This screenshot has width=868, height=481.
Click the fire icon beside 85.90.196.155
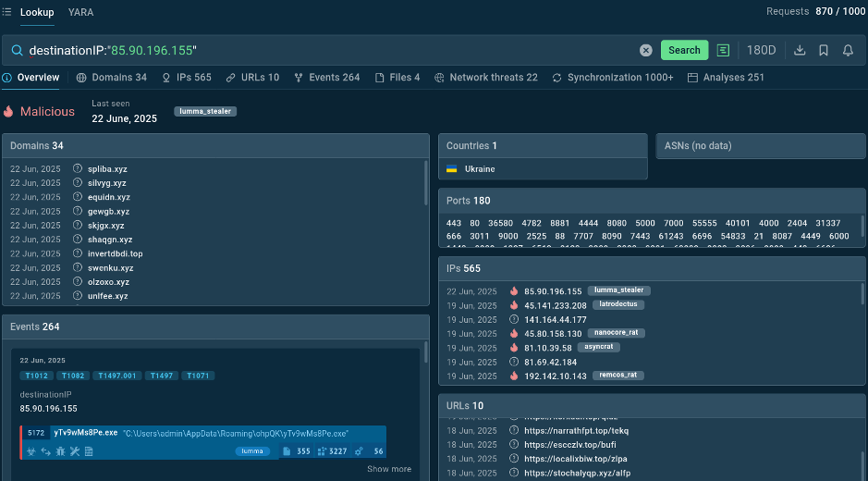click(x=514, y=291)
